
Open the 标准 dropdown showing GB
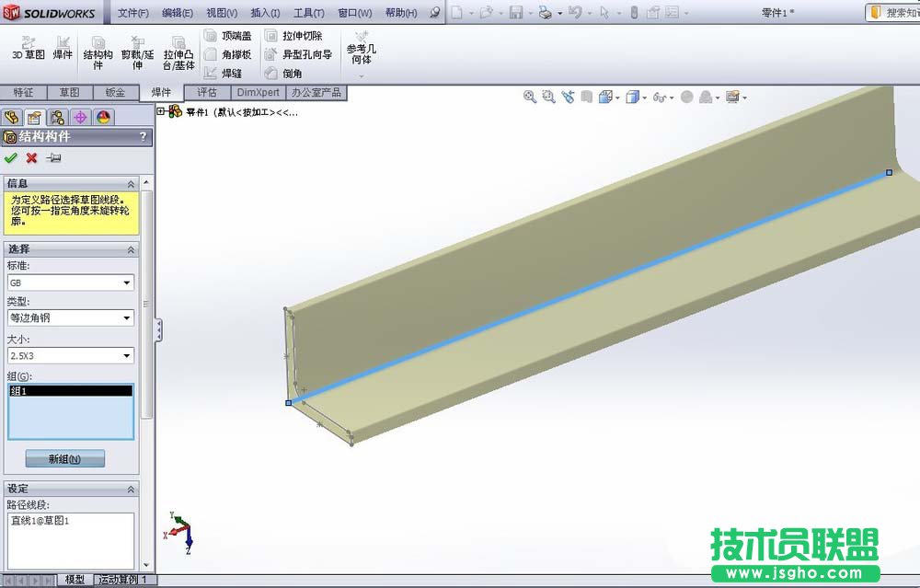point(128,282)
